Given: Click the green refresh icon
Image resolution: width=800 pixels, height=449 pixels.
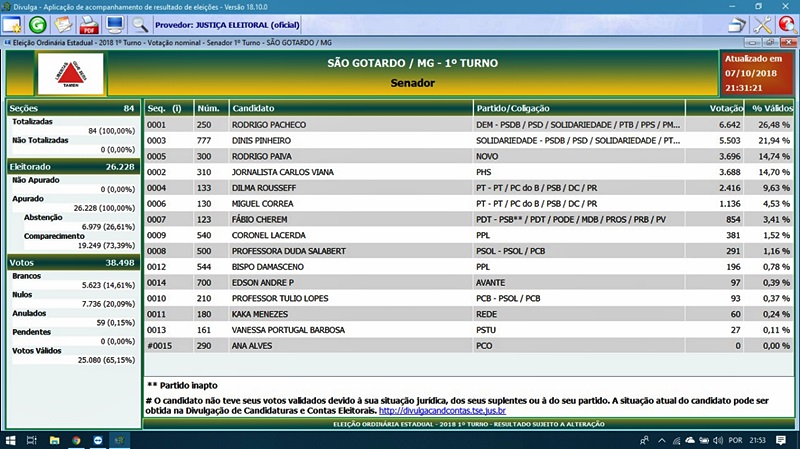Looking at the screenshot, I should (x=39, y=24).
